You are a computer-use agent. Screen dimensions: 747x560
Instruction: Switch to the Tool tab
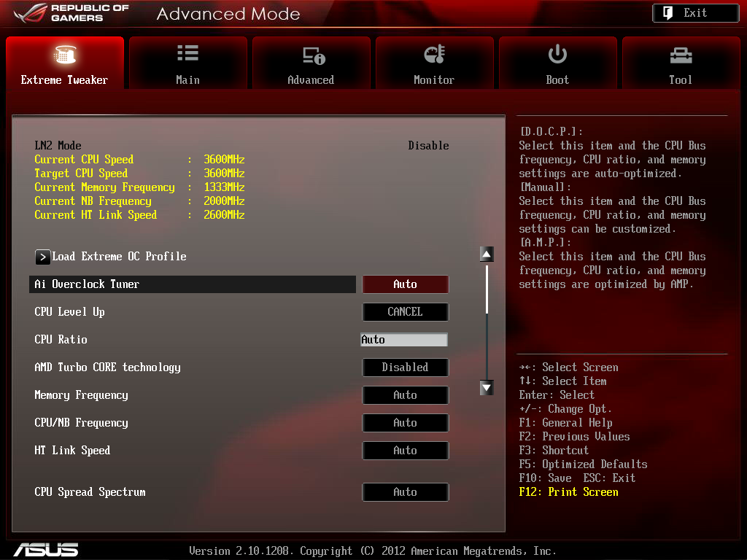click(x=681, y=63)
